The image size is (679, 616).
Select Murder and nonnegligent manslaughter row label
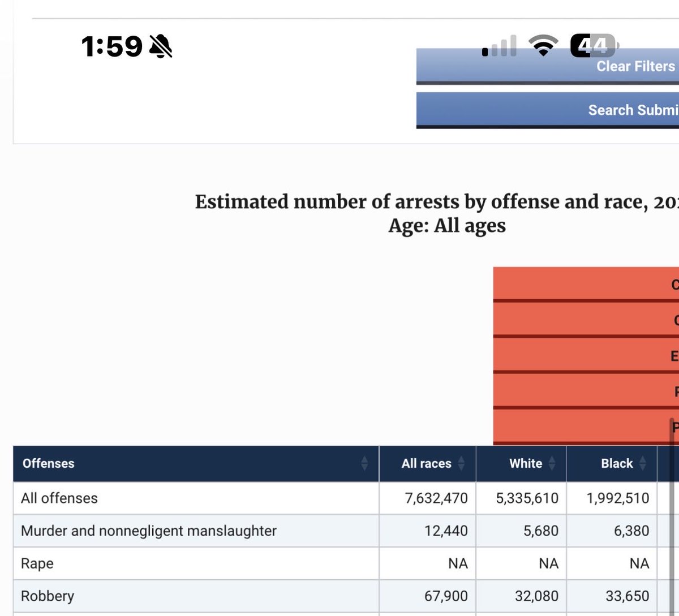pos(149,531)
